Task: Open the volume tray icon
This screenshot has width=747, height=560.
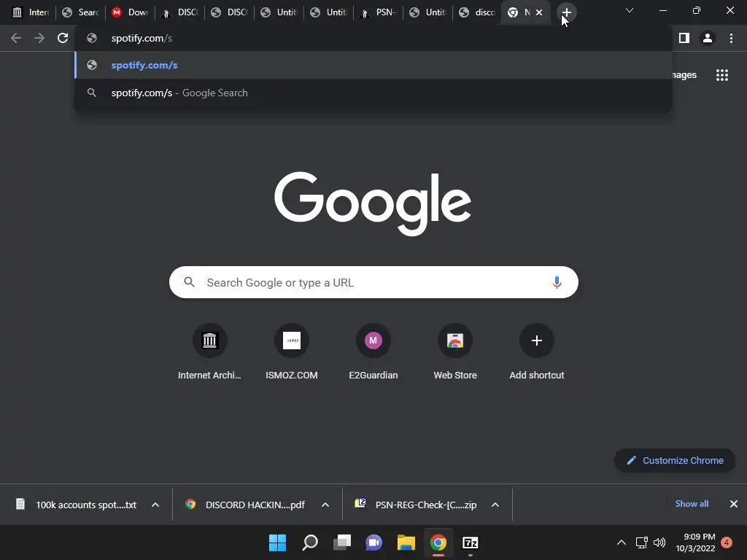Action: 659,542
